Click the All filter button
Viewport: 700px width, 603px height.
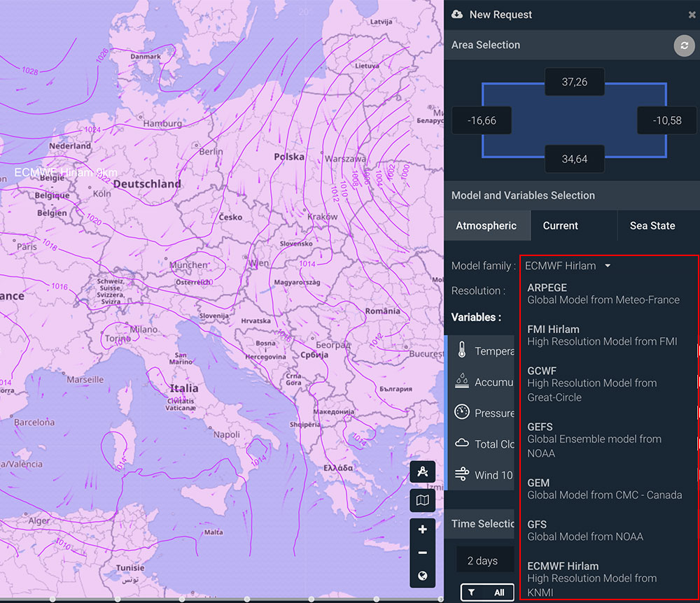[x=487, y=592]
